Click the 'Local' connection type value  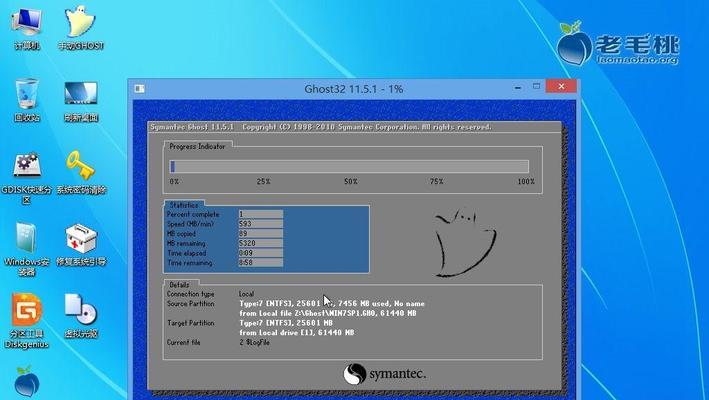246,294
